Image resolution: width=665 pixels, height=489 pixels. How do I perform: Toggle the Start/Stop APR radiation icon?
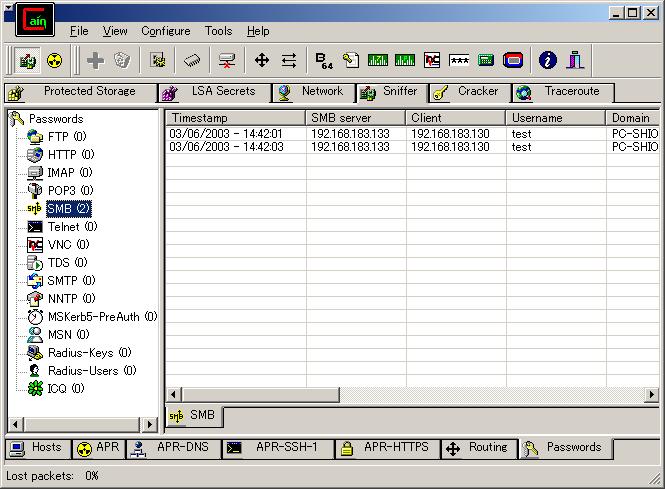point(55,61)
